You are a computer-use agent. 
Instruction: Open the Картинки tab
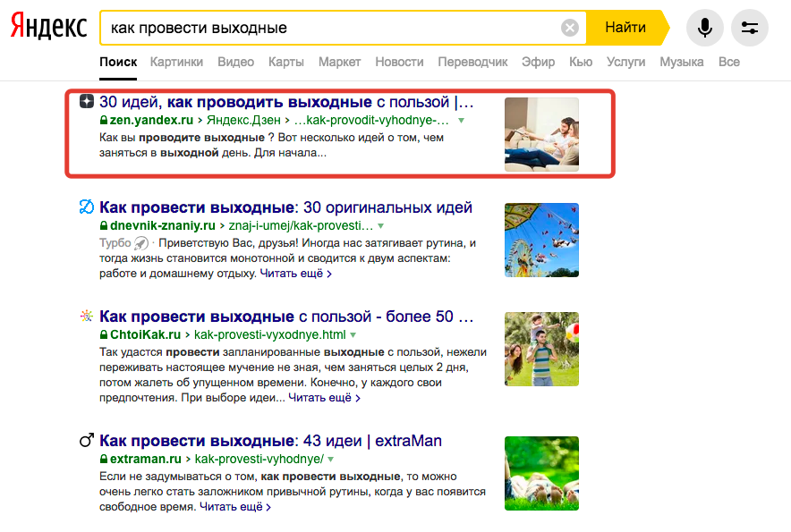coord(176,62)
